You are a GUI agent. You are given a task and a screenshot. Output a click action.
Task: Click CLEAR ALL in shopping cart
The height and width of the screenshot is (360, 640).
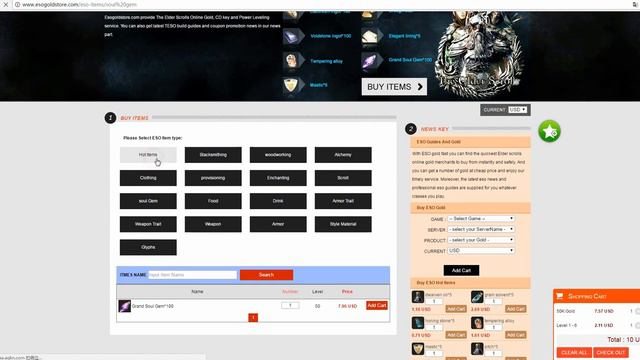(574, 352)
